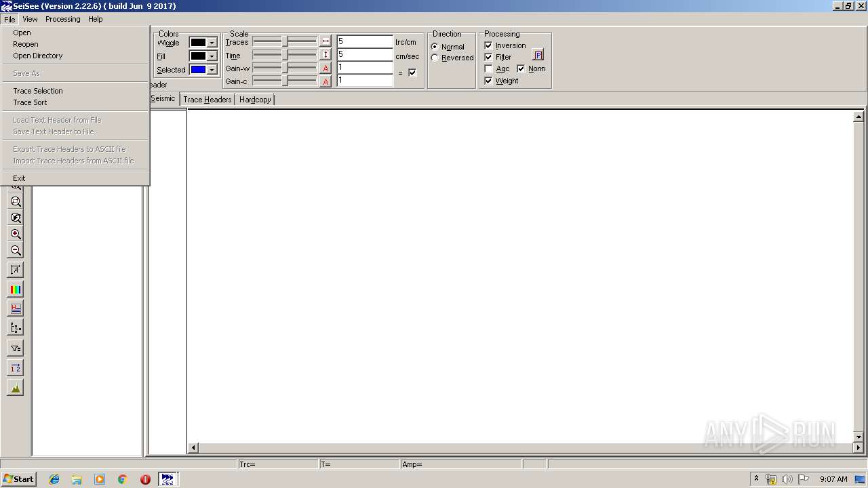Viewport: 868px width, 488px height.
Task: Choose Exit from the File menu
Action: [75, 178]
